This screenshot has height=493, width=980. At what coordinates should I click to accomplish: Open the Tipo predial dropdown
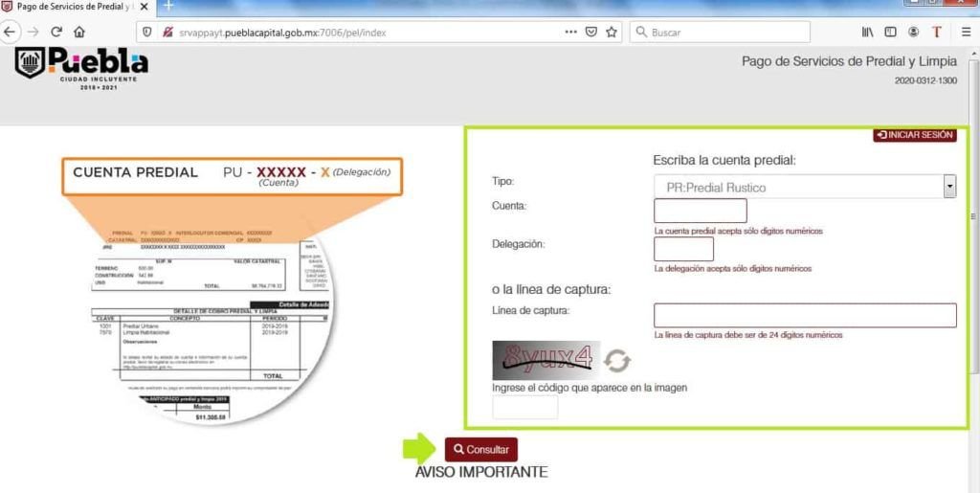(x=805, y=187)
